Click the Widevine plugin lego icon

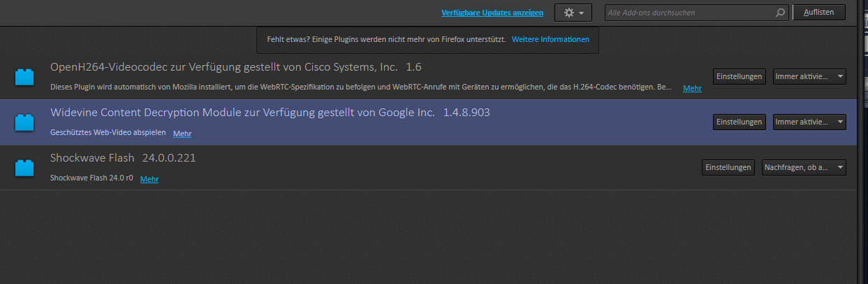(24, 122)
